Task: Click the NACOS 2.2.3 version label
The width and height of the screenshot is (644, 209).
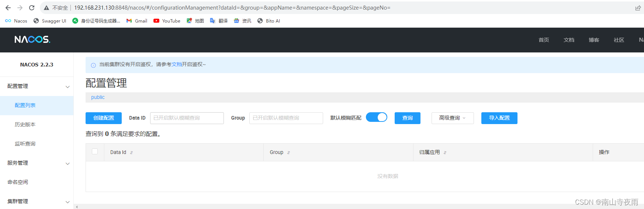Action: click(37, 65)
